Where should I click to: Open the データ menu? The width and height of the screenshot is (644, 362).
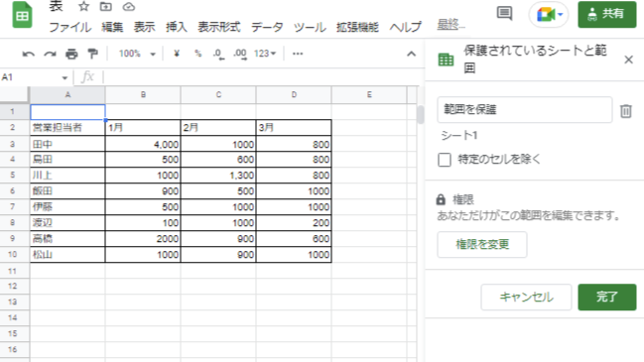267,27
